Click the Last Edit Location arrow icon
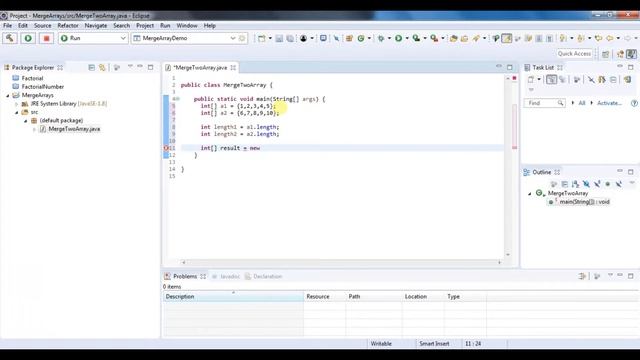The image size is (640, 360). (598, 38)
